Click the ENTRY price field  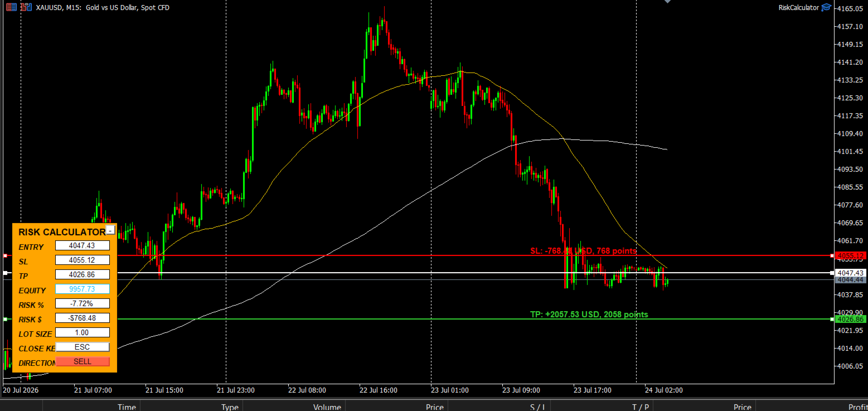[x=83, y=245]
